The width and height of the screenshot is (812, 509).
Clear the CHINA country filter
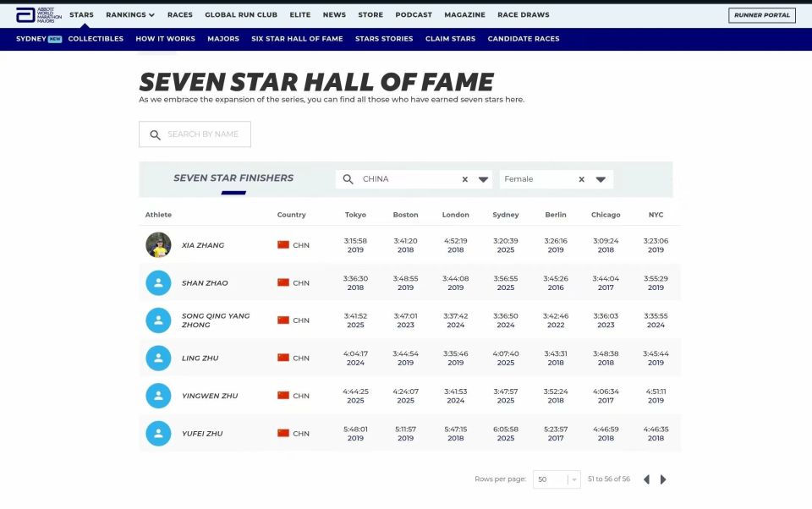tap(465, 179)
